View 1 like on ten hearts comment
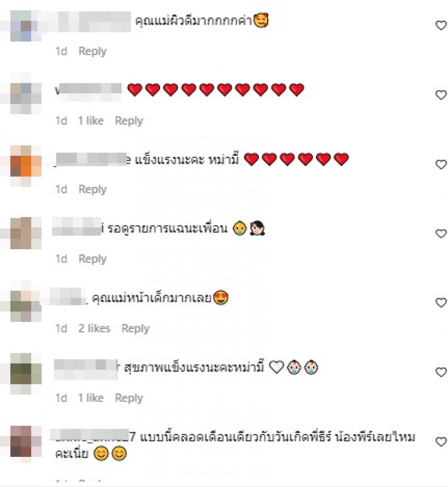Image resolution: width=448 pixels, height=487 pixels. (91, 120)
